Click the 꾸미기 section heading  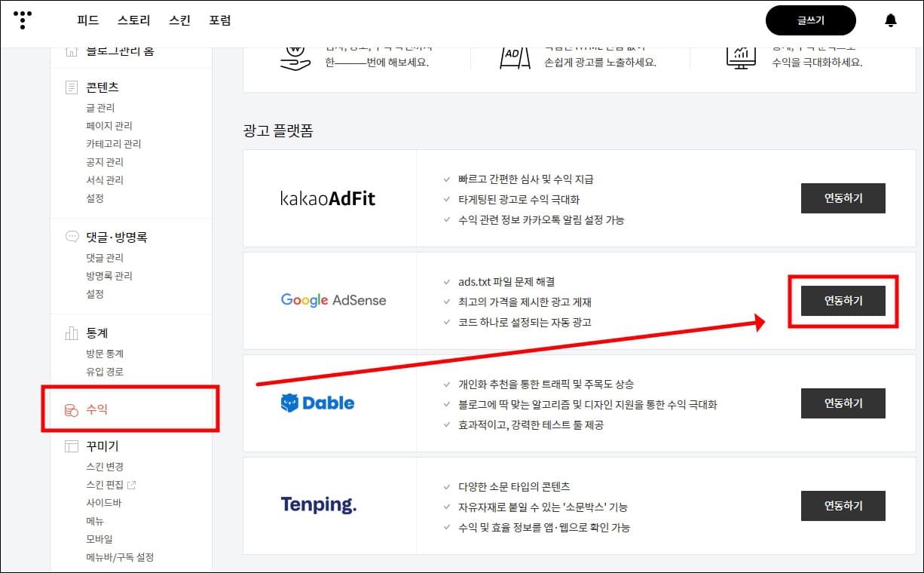coord(102,446)
